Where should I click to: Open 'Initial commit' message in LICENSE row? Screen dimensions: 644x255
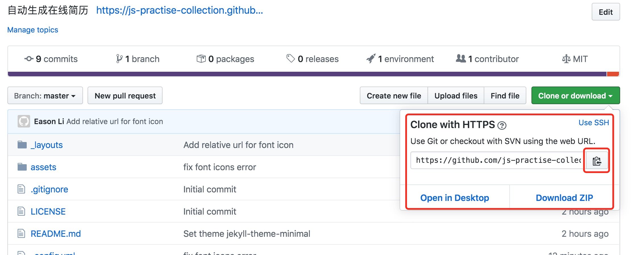pos(210,211)
